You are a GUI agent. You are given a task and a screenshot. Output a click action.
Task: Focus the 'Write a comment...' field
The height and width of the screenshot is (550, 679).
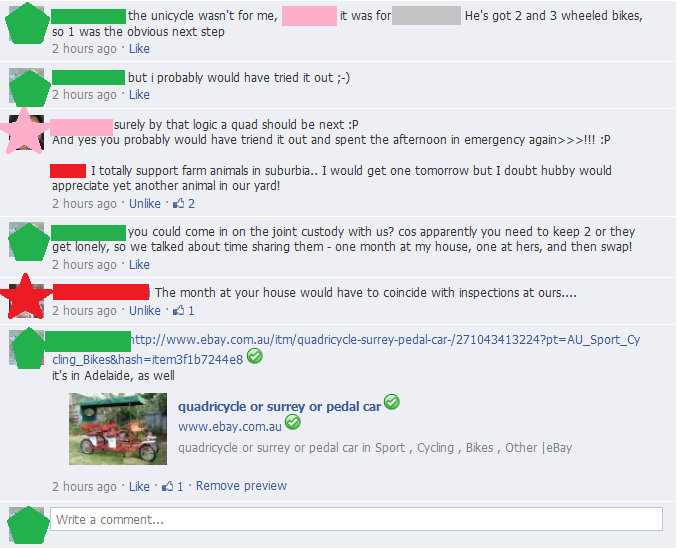coord(356,519)
